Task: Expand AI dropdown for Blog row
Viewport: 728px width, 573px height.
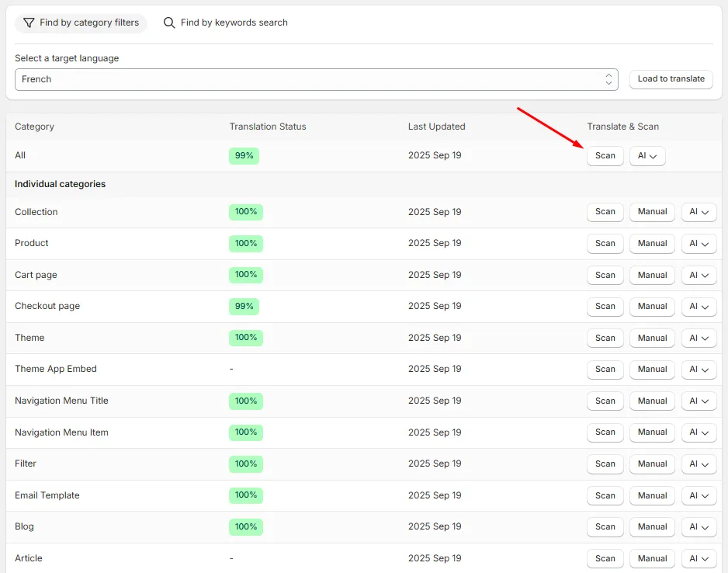Action: click(x=699, y=526)
